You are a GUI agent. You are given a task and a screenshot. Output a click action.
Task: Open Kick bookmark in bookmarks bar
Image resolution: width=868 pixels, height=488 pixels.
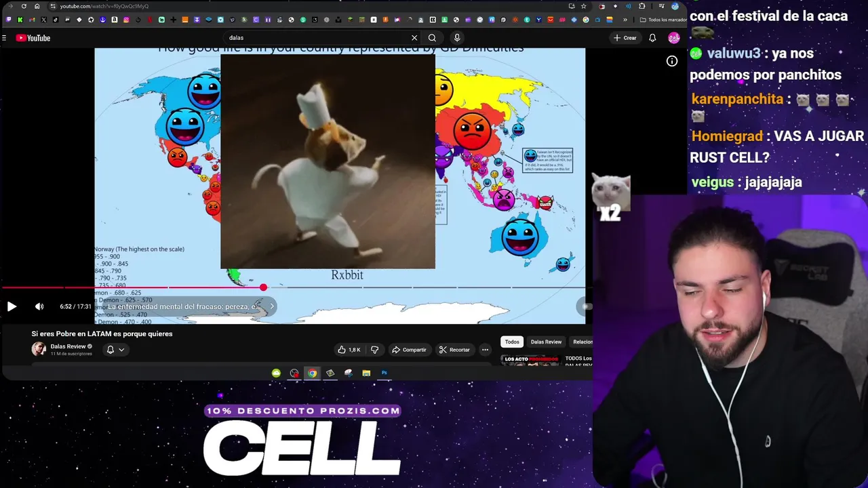(20, 20)
